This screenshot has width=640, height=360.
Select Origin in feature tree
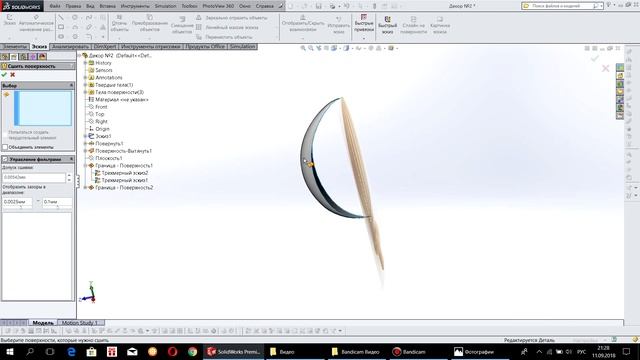pyautogui.click(x=102, y=129)
